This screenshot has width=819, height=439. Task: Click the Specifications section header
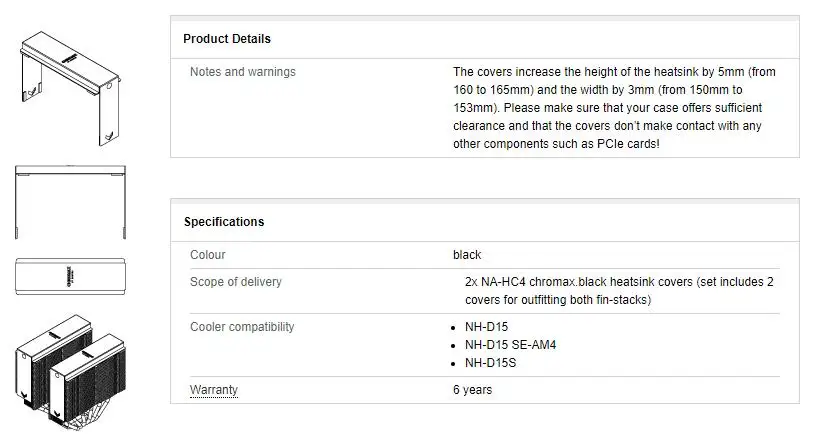[x=224, y=222]
